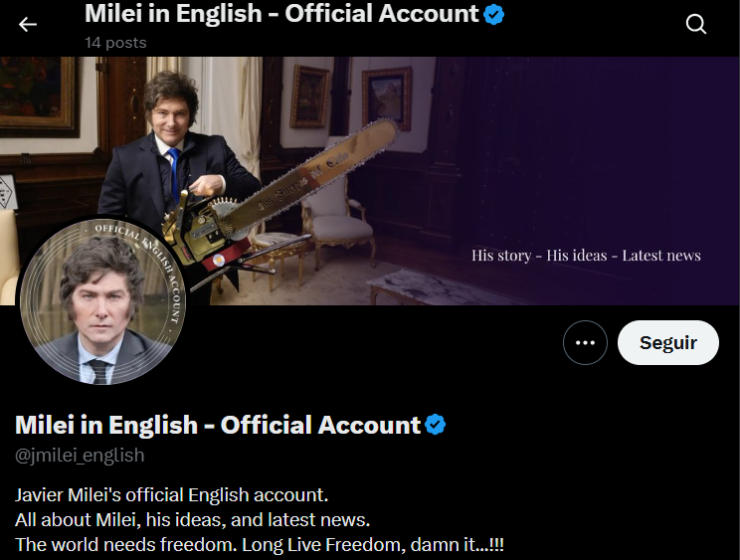Viewport: 740px width, 560px height.
Task: Click bio line "Javier Milei's official English account."
Action: [x=172, y=494]
